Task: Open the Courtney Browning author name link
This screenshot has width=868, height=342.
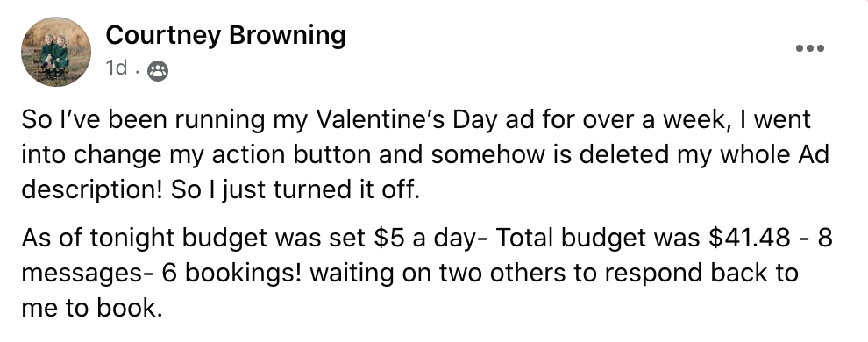Action: [x=225, y=35]
